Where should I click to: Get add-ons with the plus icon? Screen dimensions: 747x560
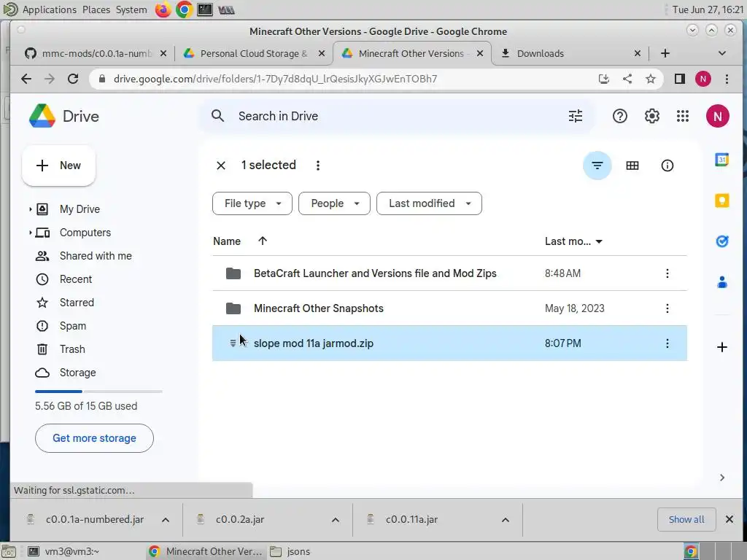pyautogui.click(x=721, y=347)
